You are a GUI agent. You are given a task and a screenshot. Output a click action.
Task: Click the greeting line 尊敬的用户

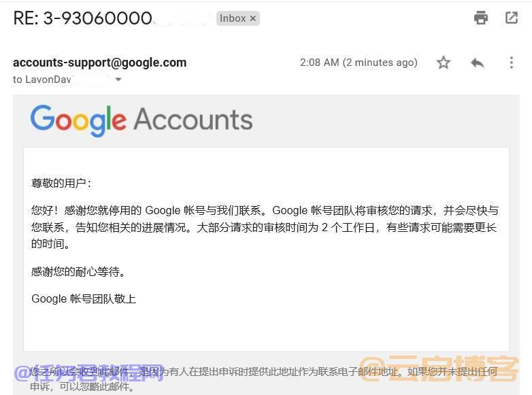(x=61, y=183)
